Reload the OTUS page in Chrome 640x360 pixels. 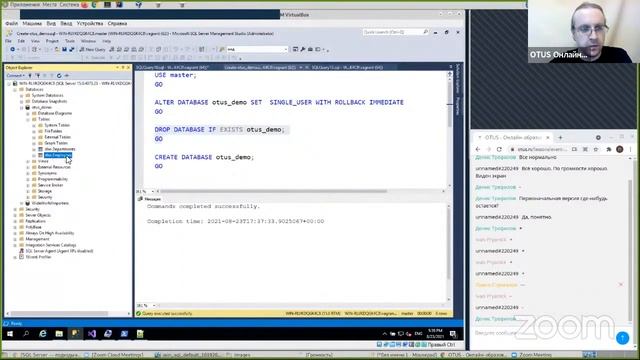(499, 149)
